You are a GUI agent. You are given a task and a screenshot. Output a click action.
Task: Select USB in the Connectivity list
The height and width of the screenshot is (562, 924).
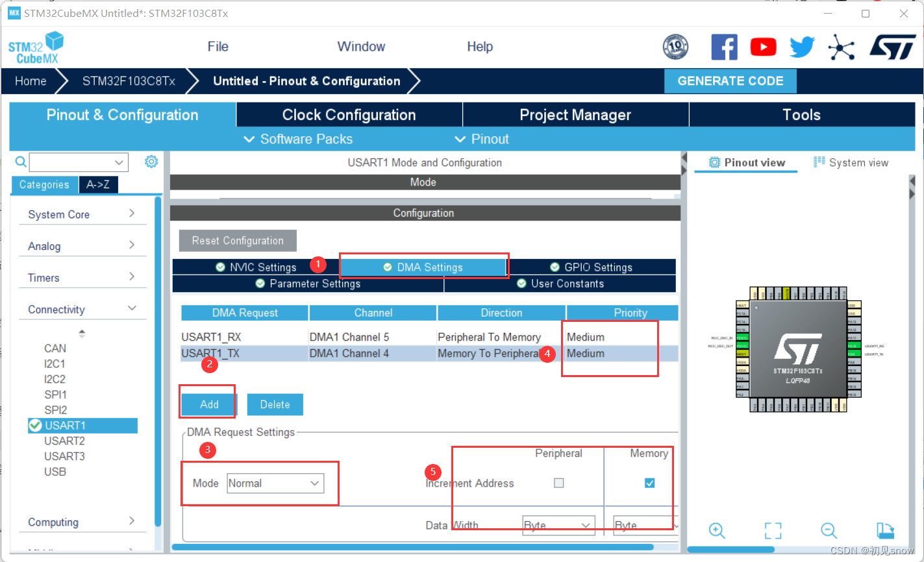click(55, 472)
